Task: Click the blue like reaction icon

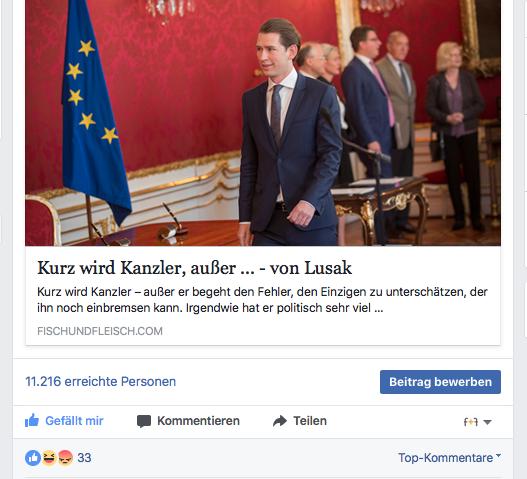Action: pyautogui.click(x=33, y=458)
